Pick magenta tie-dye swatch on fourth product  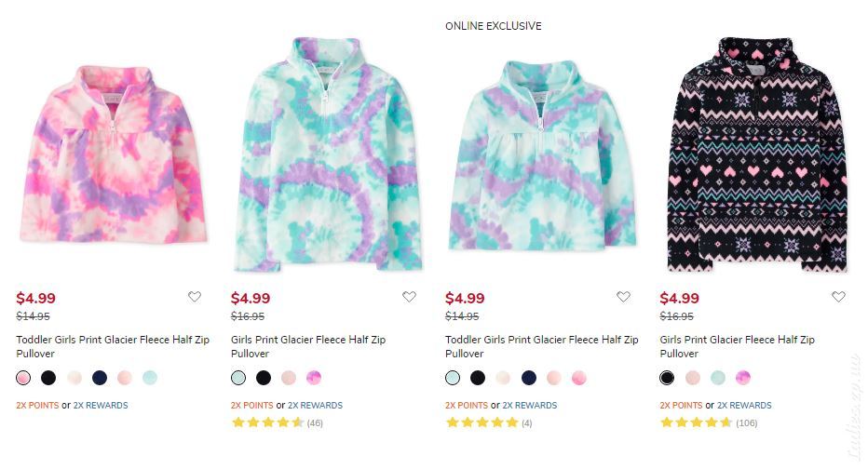[743, 378]
